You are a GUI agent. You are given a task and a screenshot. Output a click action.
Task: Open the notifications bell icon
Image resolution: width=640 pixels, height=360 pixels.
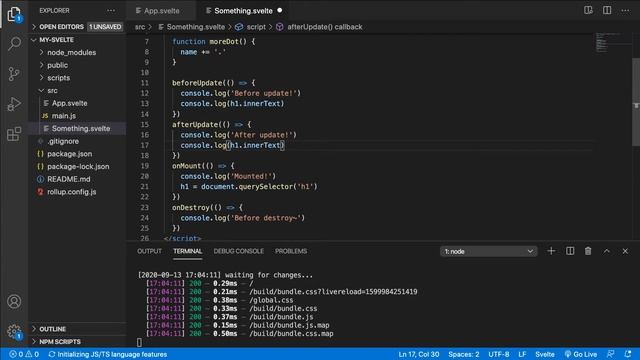point(628,354)
